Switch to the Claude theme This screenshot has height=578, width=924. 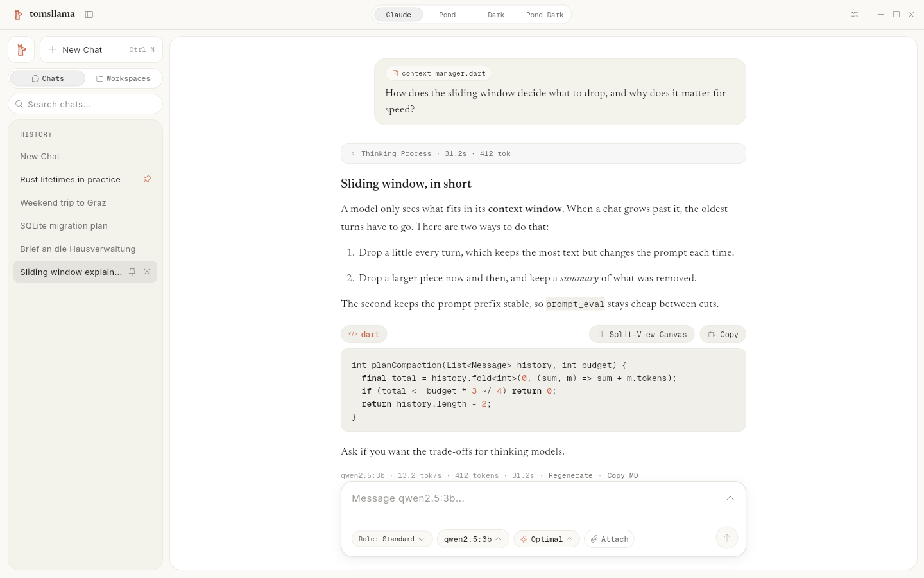pyautogui.click(x=398, y=15)
